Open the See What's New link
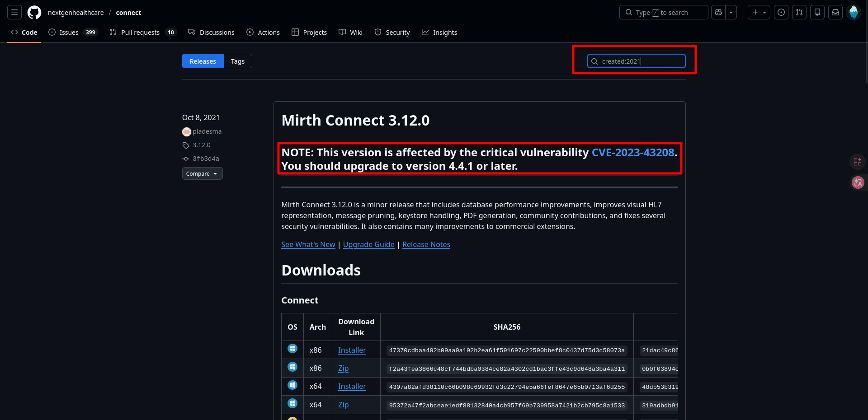Viewport: 868px width, 420px height. click(x=308, y=244)
